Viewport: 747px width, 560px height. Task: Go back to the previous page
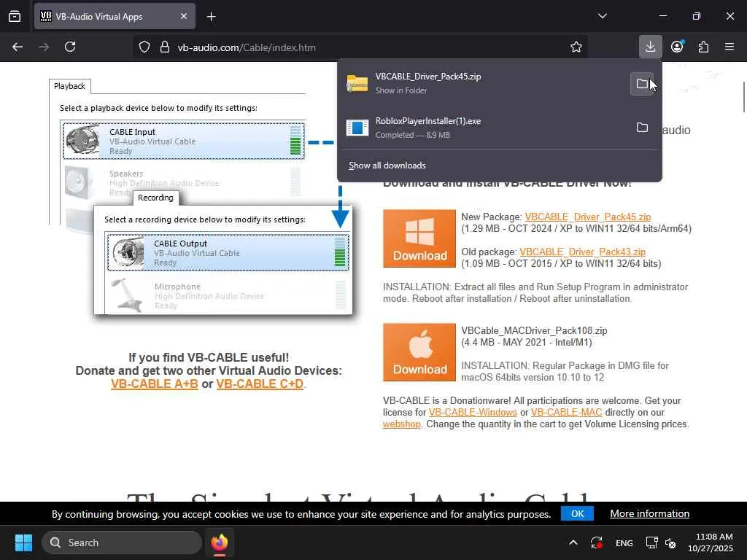[x=18, y=47]
